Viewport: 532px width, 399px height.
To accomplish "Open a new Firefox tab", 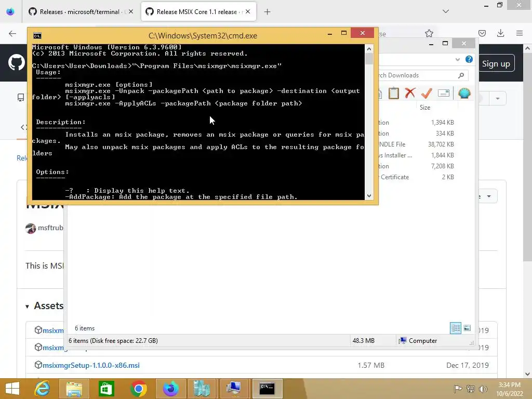I will pos(267,12).
